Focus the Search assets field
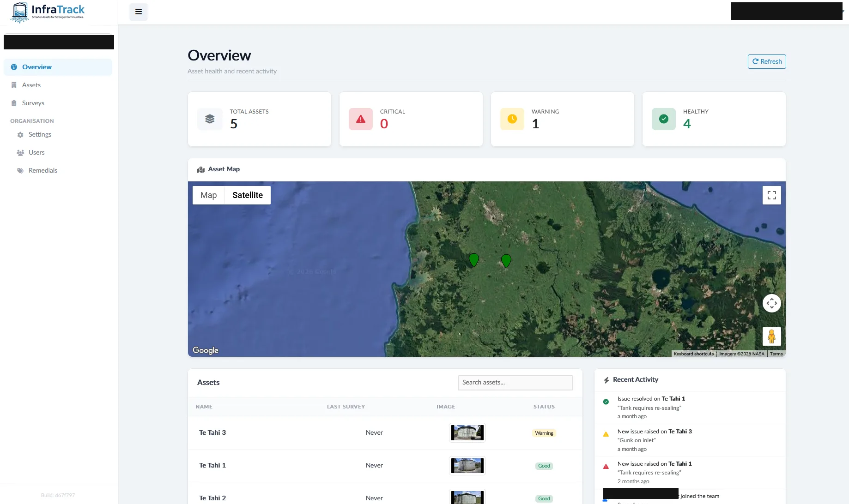 point(515,383)
